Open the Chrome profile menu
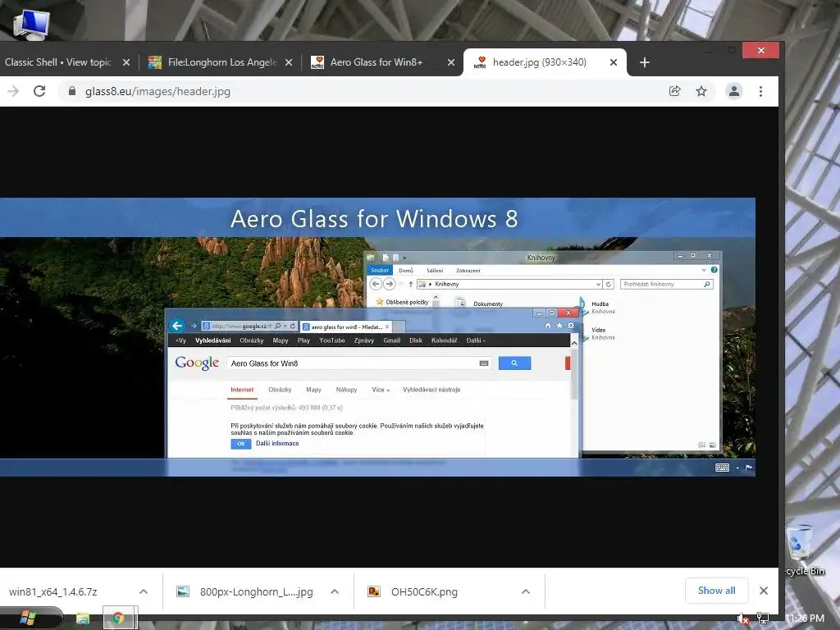 (734, 91)
